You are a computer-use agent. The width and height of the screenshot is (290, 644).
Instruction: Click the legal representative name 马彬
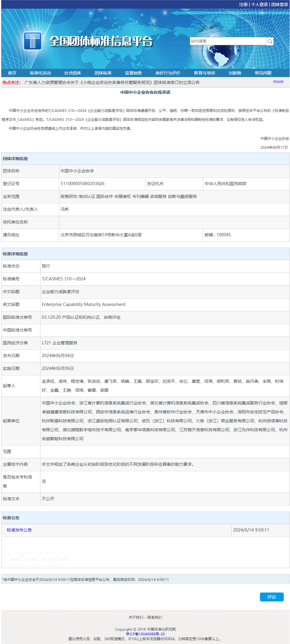65,209
